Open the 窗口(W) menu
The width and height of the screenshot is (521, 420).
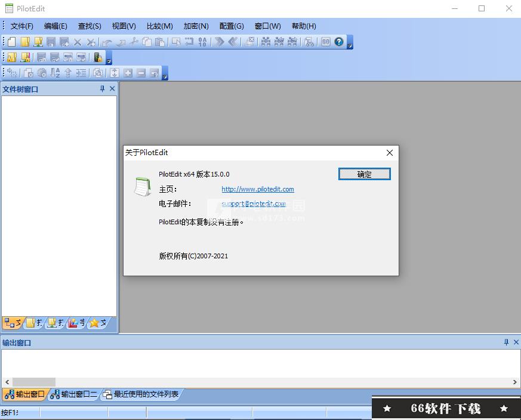(x=268, y=26)
